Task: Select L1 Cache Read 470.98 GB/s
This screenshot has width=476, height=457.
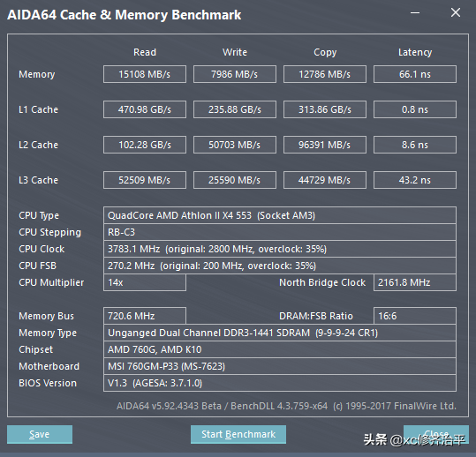Action: [145, 109]
